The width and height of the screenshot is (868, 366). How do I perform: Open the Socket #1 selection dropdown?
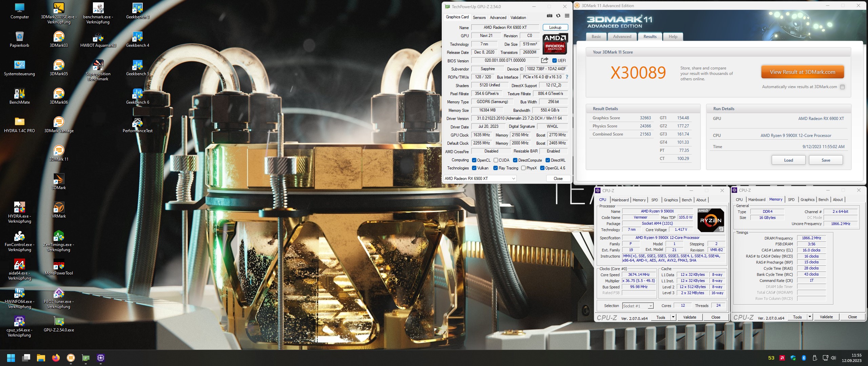click(638, 306)
